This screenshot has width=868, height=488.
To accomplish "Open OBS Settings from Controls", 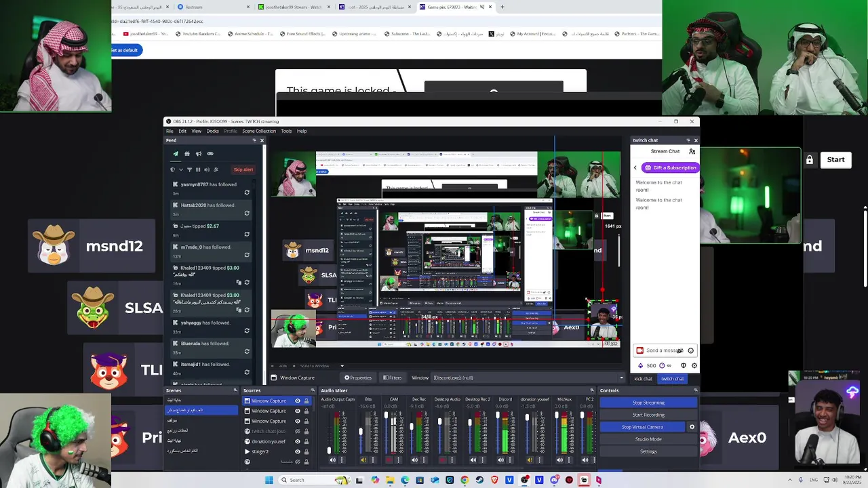I will (x=648, y=451).
